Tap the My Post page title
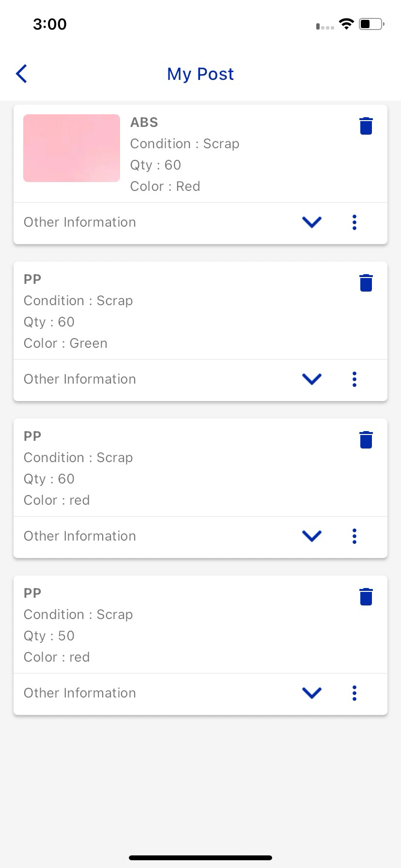Viewport: 401px width, 868px height. [x=200, y=74]
